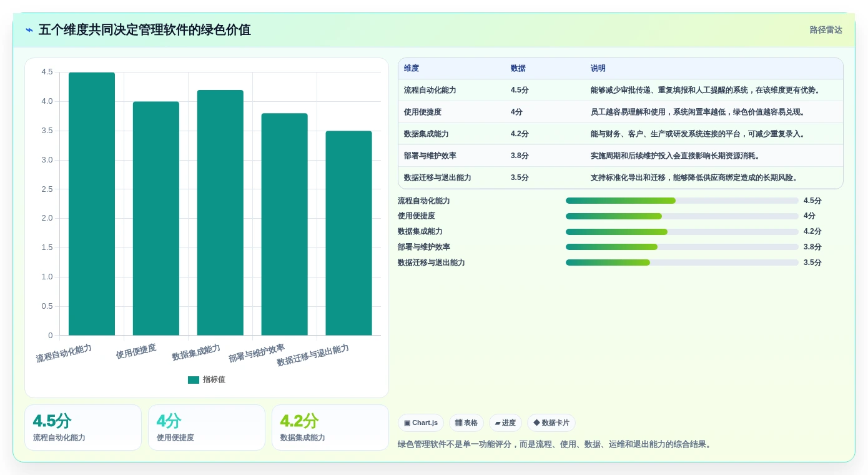The image size is (868, 475).
Task: Click the 数据 column header
Action: coord(518,68)
